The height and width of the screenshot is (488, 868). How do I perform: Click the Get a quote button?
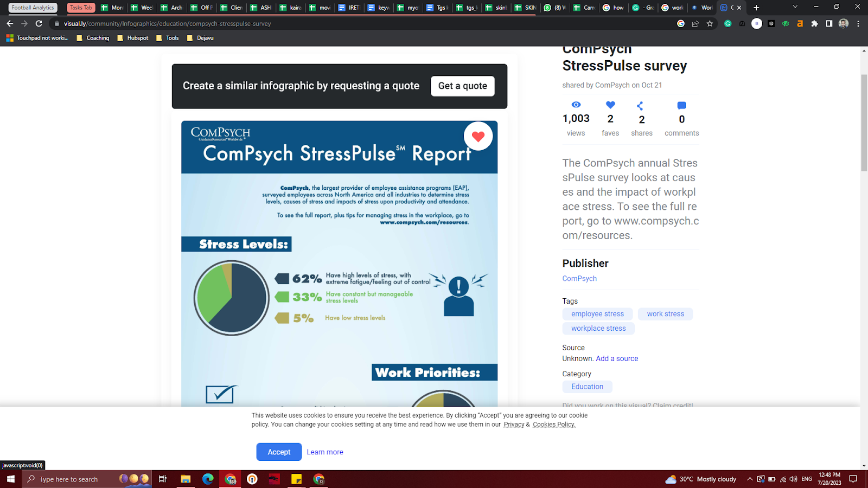click(x=463, y=86)
